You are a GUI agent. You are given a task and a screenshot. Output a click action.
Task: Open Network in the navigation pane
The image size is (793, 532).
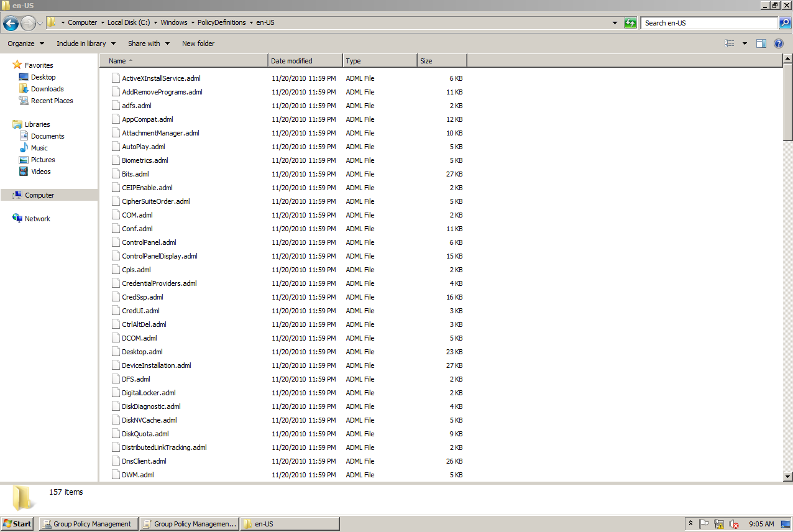[x=36, y=218]
